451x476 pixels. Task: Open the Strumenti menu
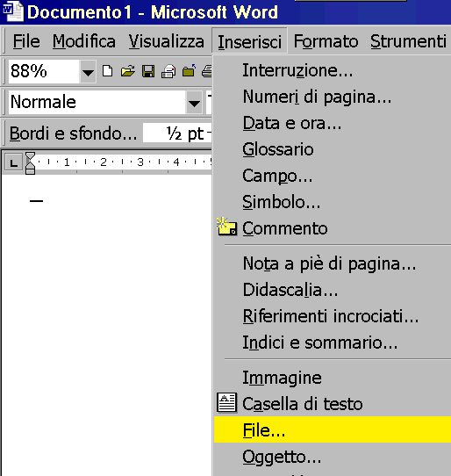point(408,41)
